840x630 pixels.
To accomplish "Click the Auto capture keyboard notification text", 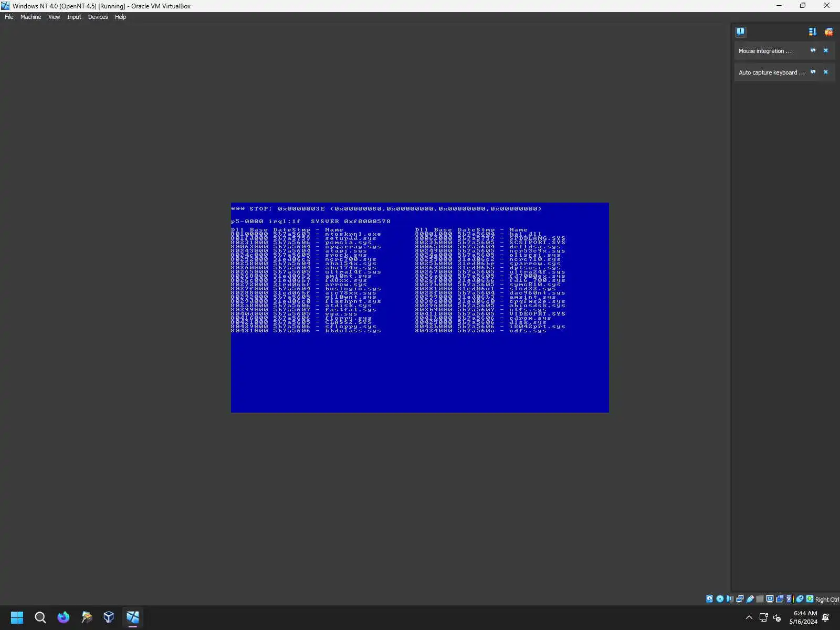I will pos(772,72).
